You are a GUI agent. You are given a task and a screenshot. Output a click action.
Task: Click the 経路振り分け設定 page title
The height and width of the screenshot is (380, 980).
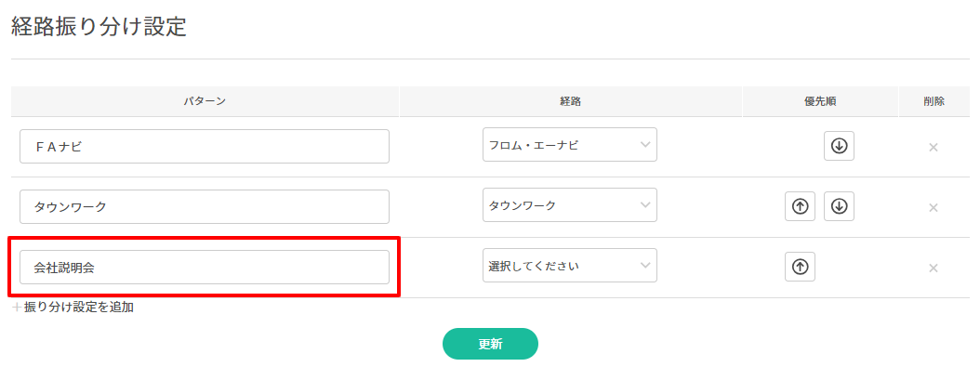[x=99, y=27]
